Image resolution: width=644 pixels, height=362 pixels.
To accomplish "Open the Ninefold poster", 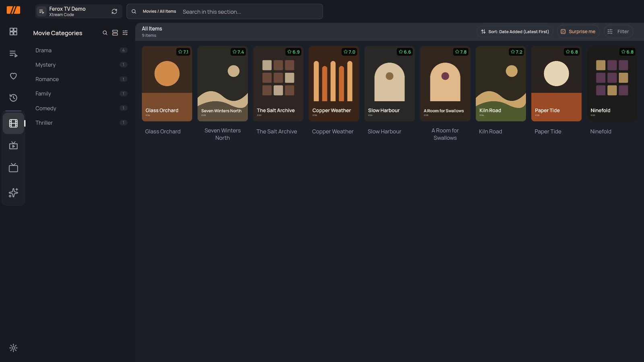I will [x=612, y=84].
